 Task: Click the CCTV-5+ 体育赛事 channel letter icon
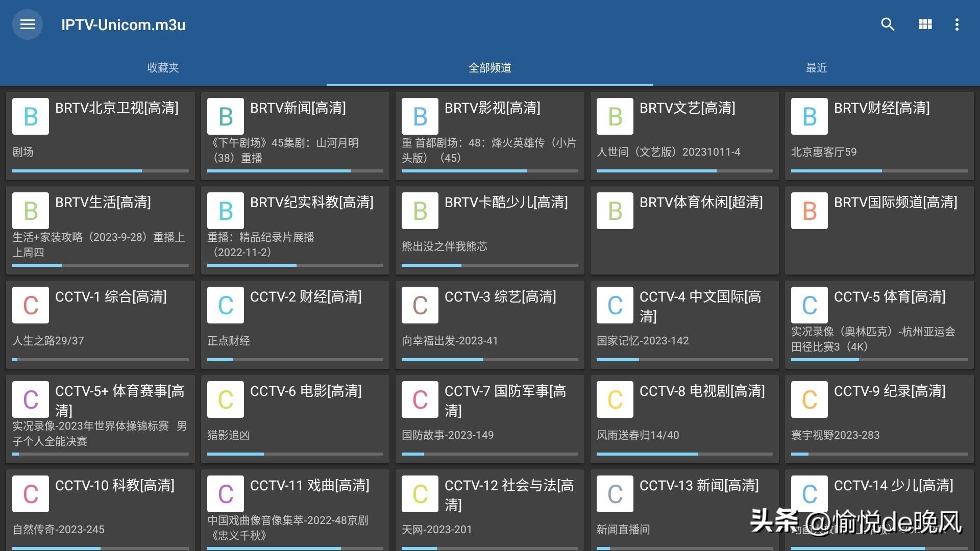(x=31, y=399)
